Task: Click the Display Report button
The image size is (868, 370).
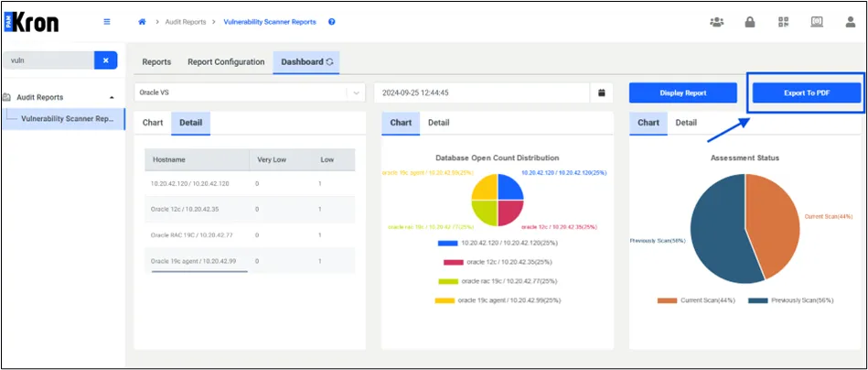Action: (682, 93)
